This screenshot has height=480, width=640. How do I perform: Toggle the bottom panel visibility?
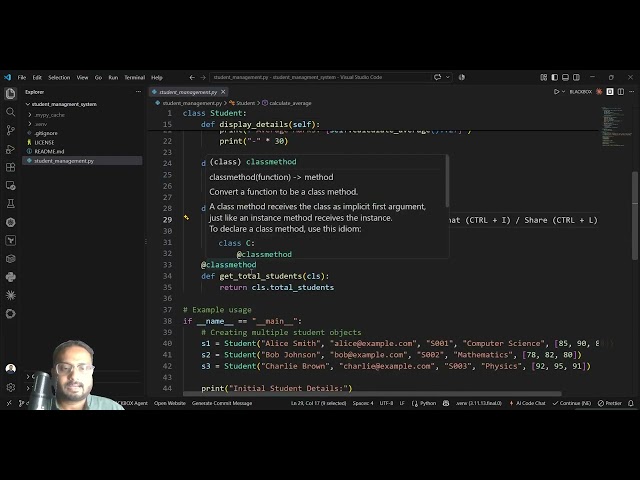point(565,77)
